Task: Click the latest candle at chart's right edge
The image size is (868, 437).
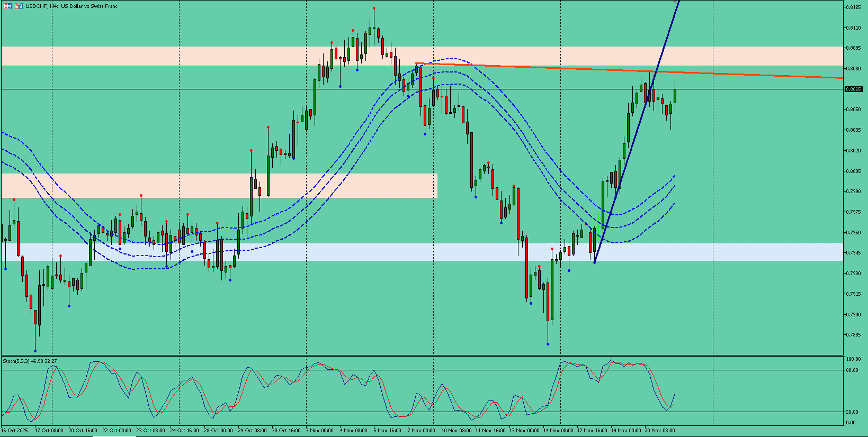Action: coord(675,95)
